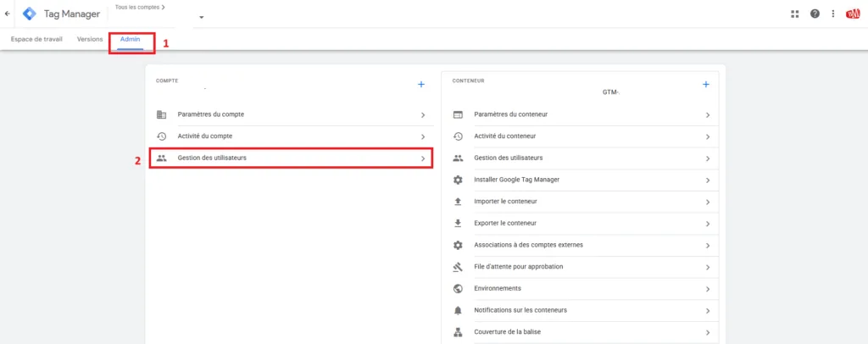The height and width of the screenshot is (344, 868).
Task: Click the plus icon in Compte panel
Action: (420, 84)
